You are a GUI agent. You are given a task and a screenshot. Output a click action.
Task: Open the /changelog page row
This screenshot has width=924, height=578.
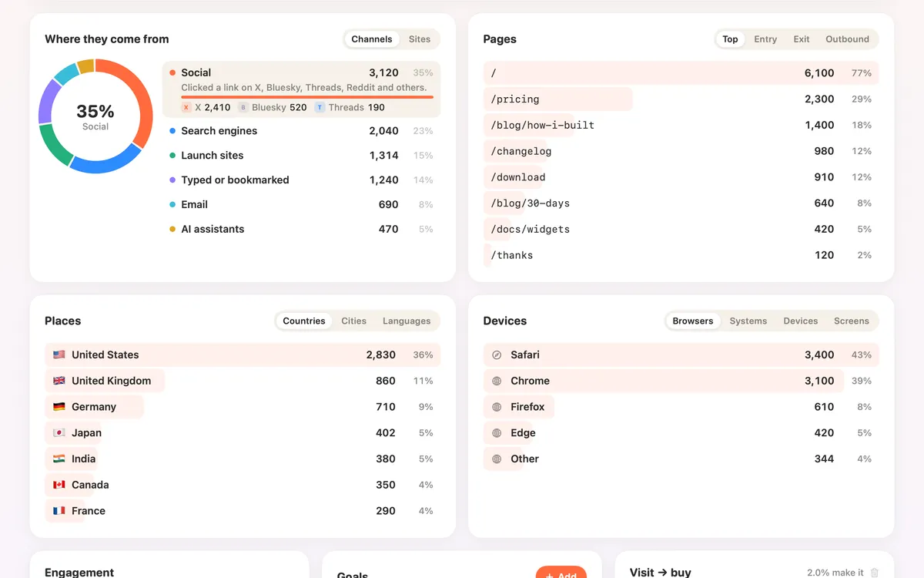pos(681,152)
